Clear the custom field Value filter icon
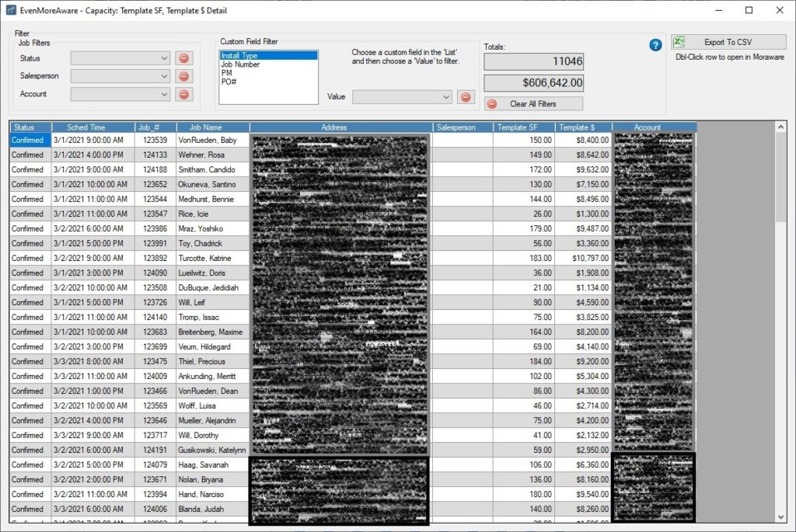This screenshot has width=796, height=532. pyautogui.click(x=466, y=97)
